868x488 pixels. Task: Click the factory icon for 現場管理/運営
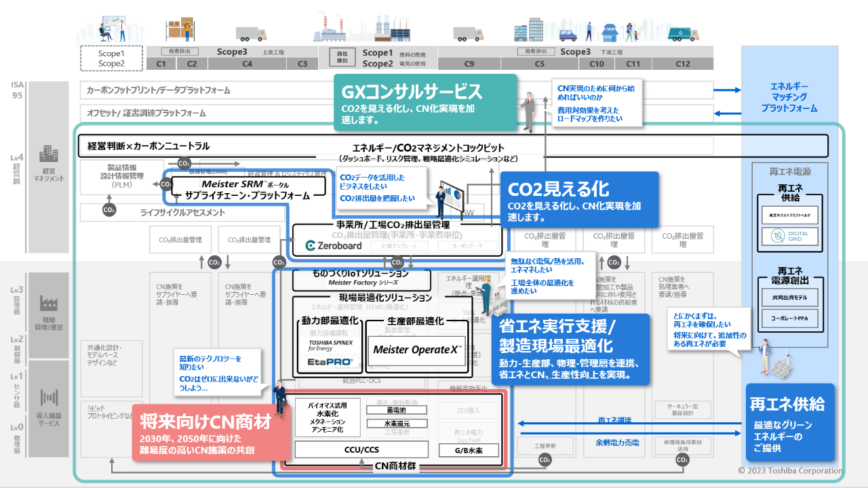(x=49, y=303)
